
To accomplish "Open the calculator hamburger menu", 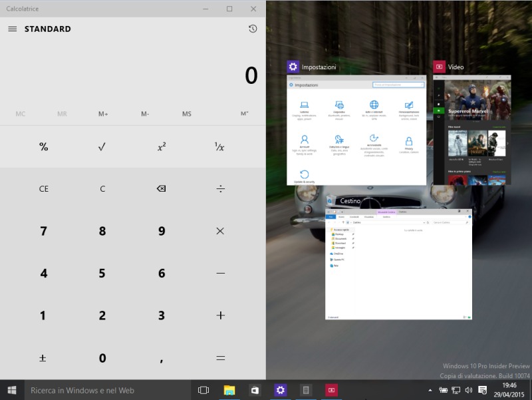I will click(12, 29).
